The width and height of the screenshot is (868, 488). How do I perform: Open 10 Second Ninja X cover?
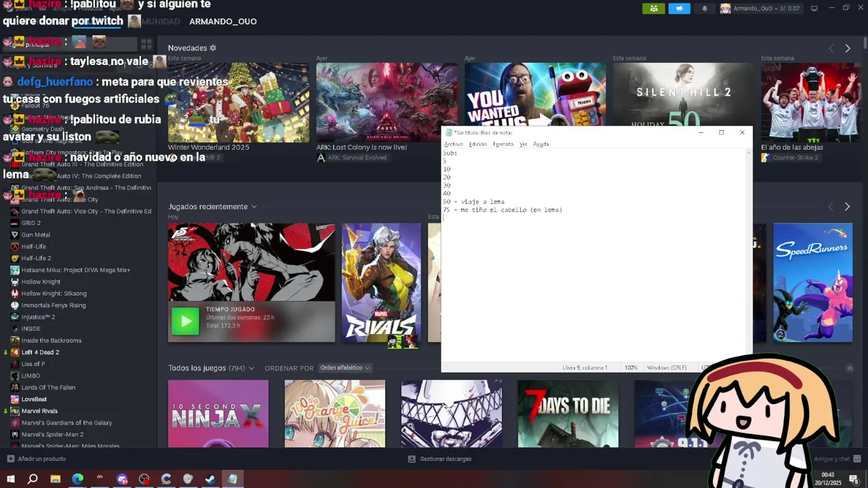[x=218, y=413]
